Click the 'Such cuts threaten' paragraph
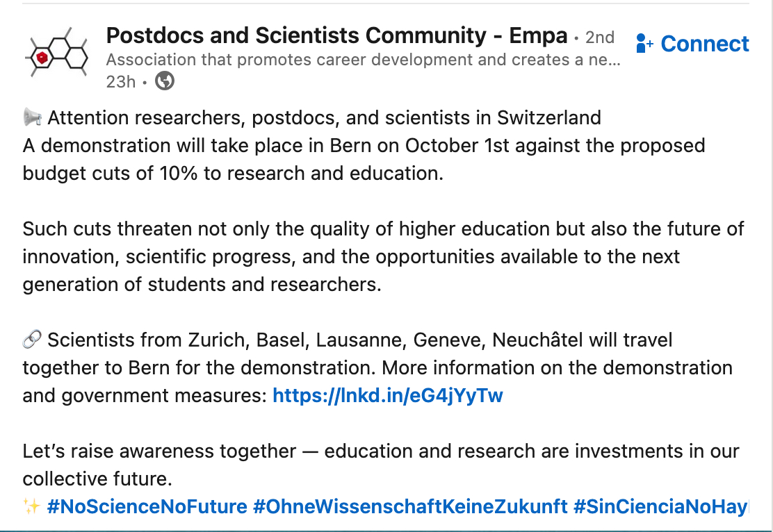 click(x=382, y=257)
